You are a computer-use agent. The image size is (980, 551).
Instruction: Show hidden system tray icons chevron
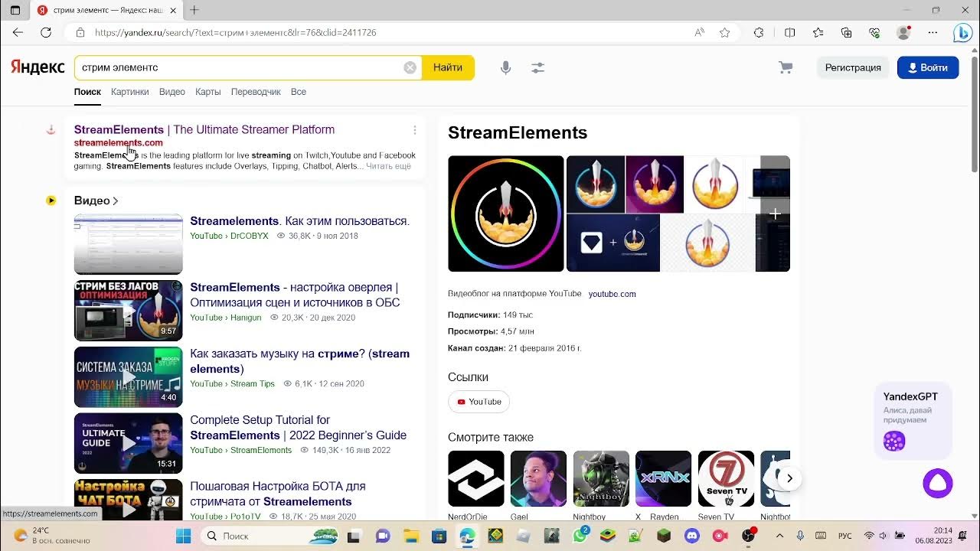(x=779, y=536)
